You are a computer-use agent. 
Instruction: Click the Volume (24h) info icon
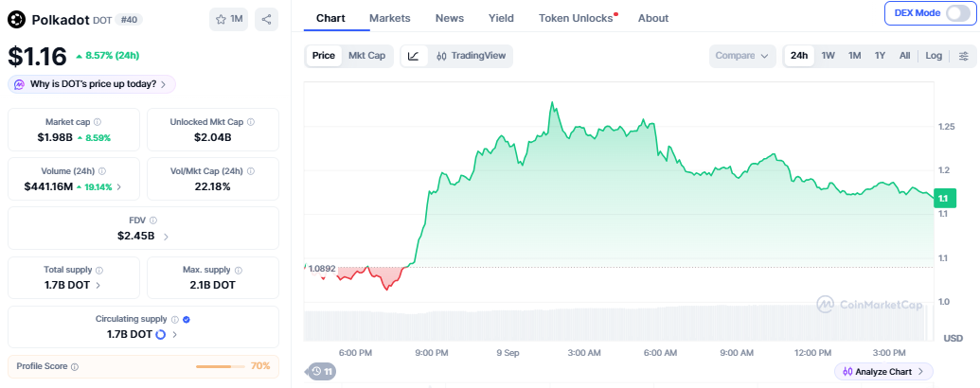(x=102, y=171)
